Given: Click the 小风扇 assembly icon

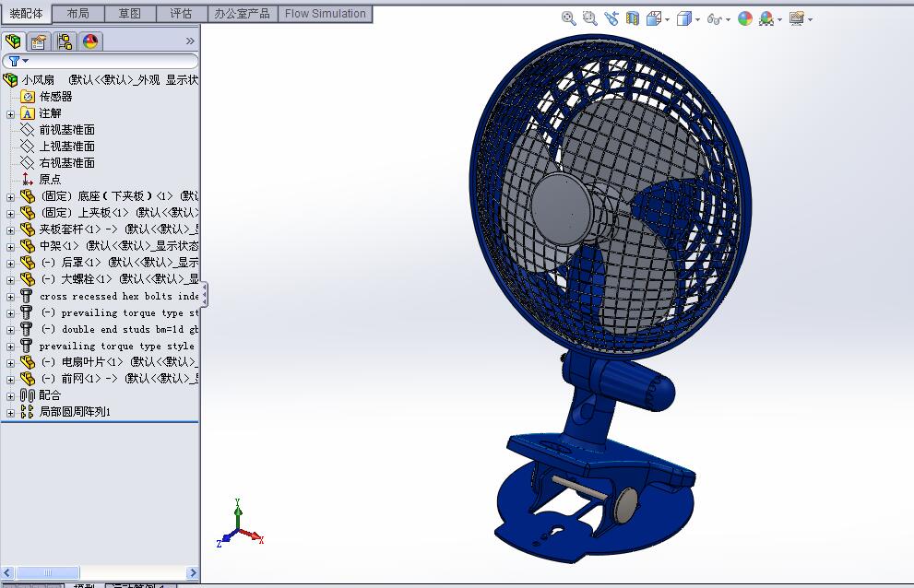Looking at the screenshot, I should (10, 80).
